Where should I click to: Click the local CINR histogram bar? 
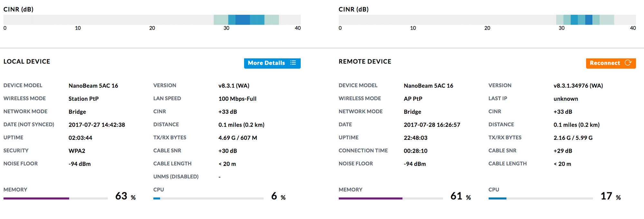[x=152, y=20]
